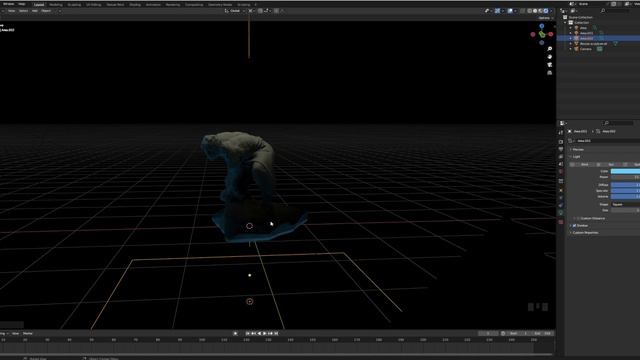The height and width of the screenshot is (360, 640).
Task: Click the Volume slider
Action: pos(625,196)
